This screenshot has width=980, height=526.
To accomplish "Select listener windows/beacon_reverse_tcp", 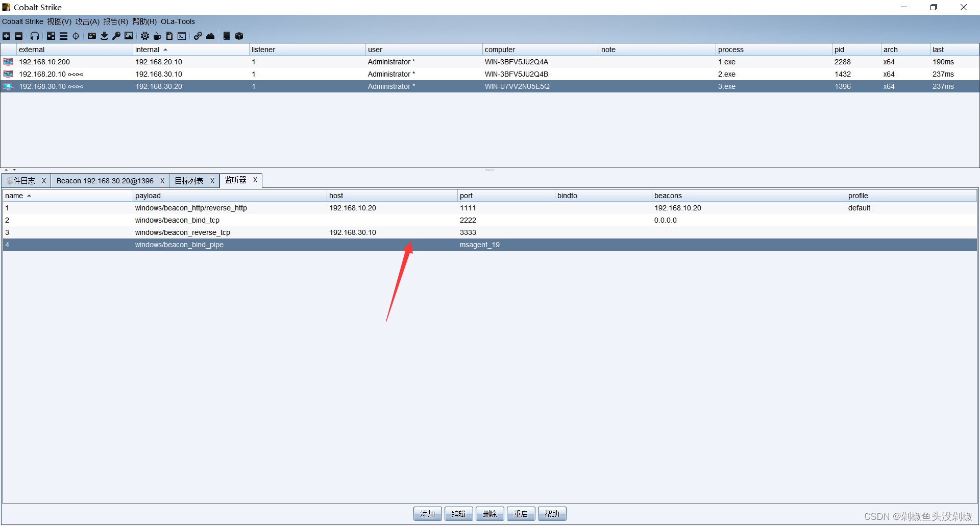I will [x=490, y=232].
